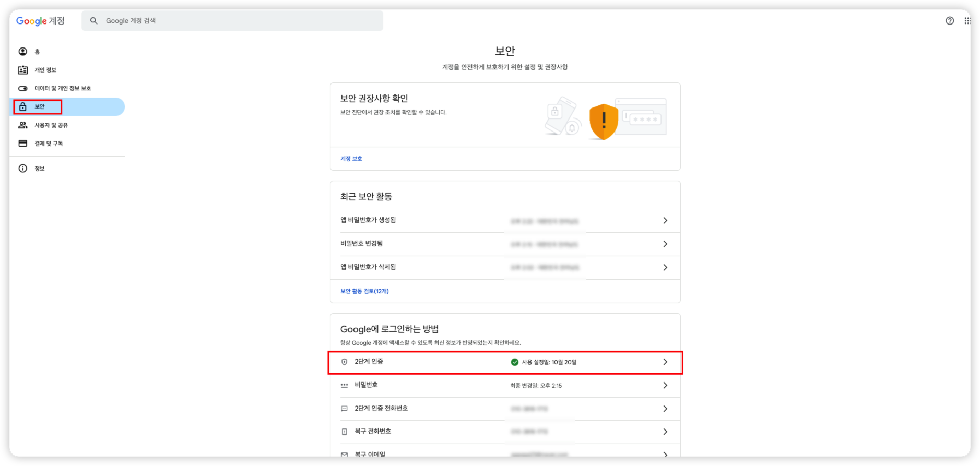The image size is (980, 466).
Task: Open 2단계 인증 전화번호 setting
Action: coord(505,409)
